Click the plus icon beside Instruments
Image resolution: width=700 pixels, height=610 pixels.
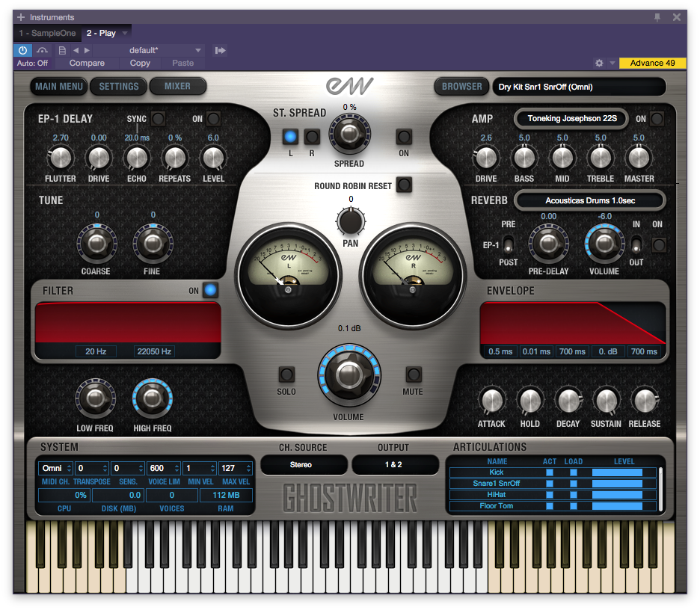click(x=20, y=17)
